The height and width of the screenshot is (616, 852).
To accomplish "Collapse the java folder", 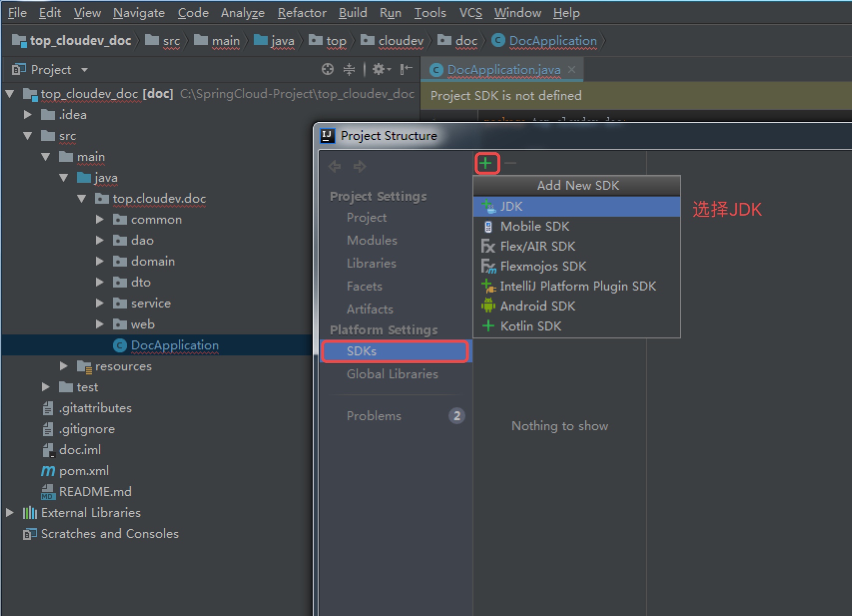I will pos(63,177).
